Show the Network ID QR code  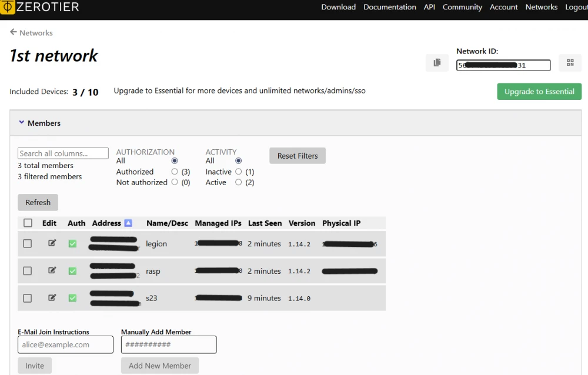click(570, 63)
